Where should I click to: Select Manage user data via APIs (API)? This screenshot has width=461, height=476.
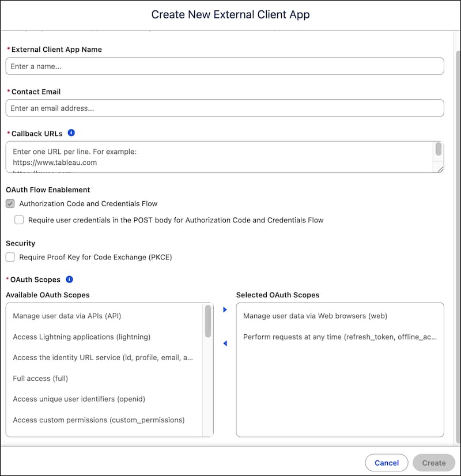coord(105,316)
